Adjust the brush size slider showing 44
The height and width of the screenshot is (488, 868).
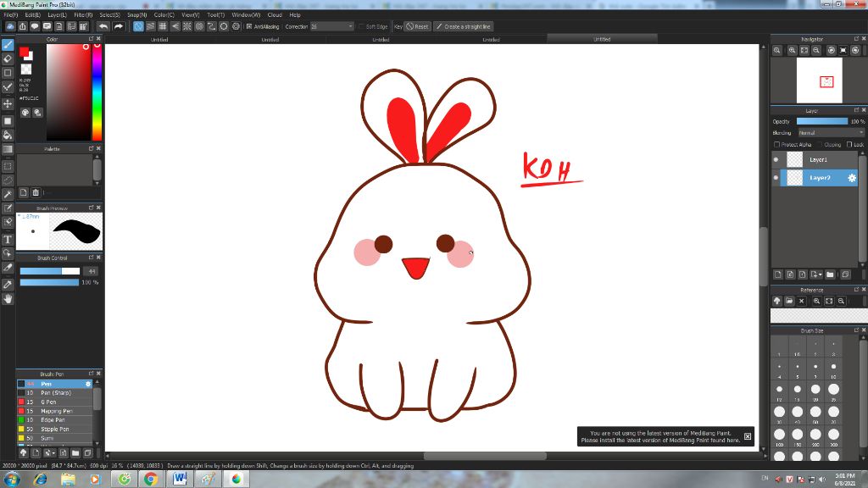point(50,271)
